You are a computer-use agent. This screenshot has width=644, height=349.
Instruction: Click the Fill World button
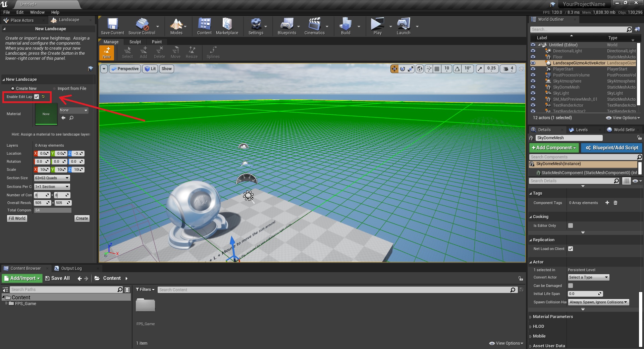click(x=17, y=218)
